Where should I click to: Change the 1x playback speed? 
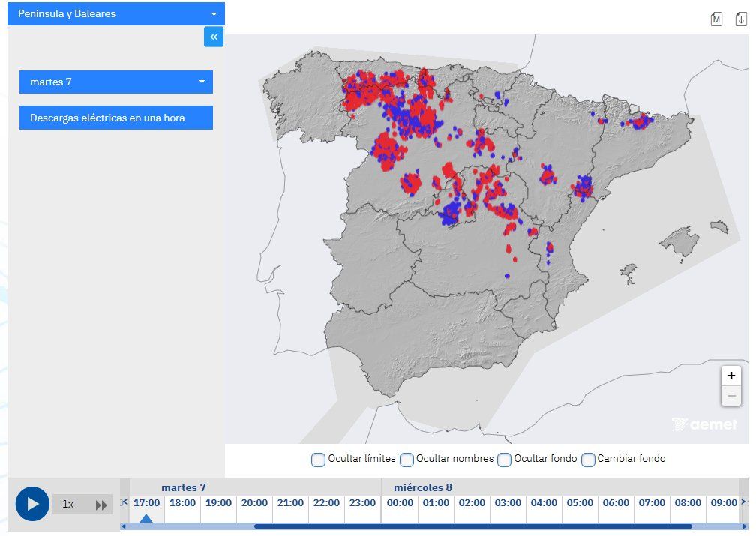pos(68,505)
